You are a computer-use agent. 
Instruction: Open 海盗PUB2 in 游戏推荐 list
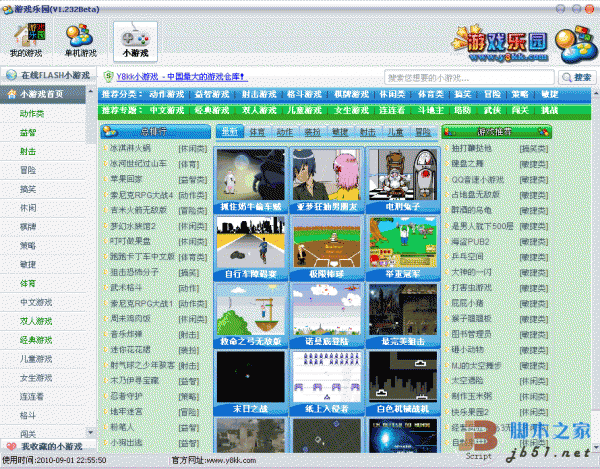tap(470, 241)
